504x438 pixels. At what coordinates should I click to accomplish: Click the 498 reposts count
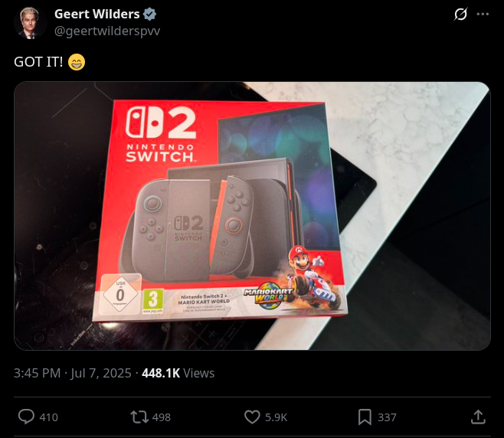coord(162,417)
